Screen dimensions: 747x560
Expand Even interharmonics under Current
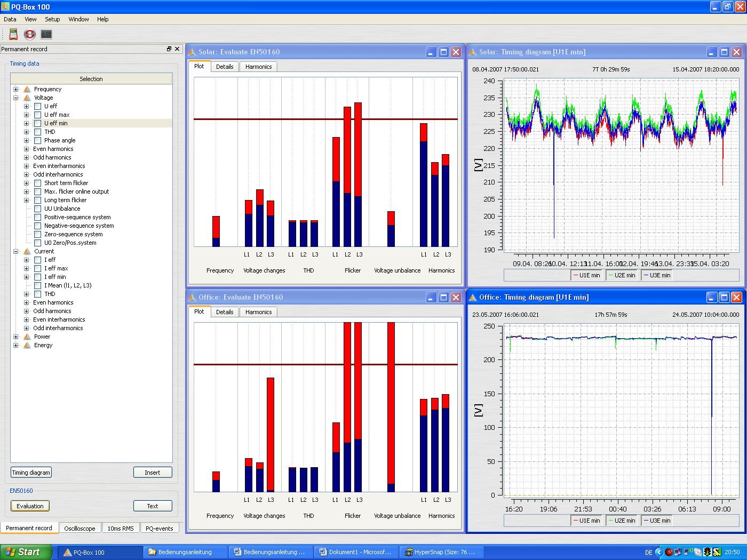click(26, 319)
